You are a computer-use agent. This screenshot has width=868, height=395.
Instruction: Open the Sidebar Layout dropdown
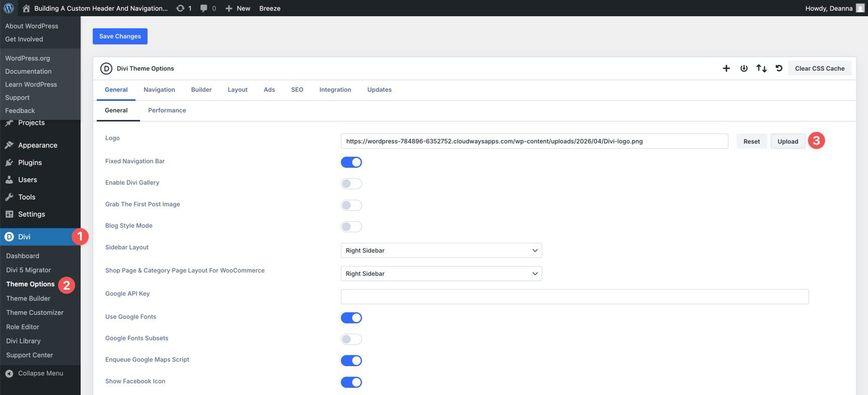tap(441, 250)
